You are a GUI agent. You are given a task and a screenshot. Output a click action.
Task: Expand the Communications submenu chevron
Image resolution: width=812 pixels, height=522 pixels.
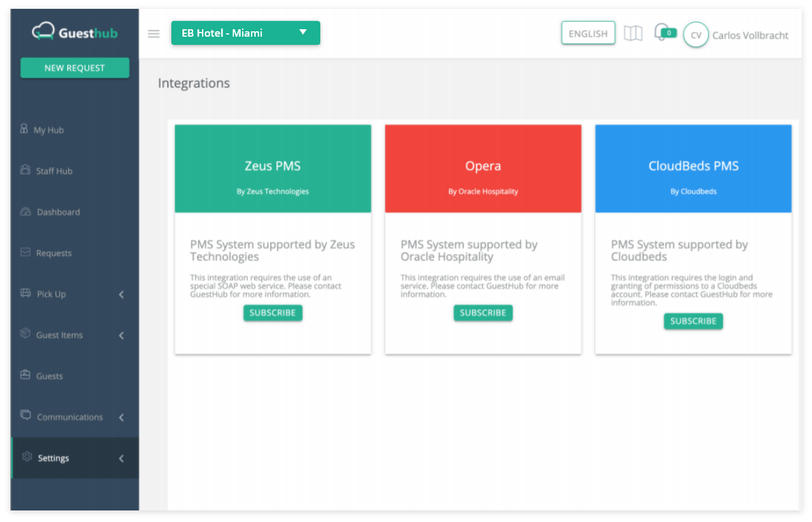(x=121, y=417)
